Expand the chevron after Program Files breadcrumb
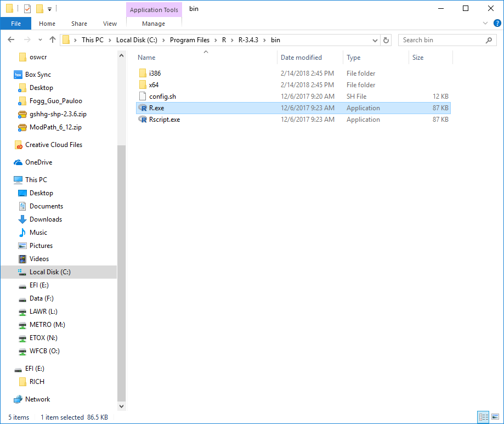The image size is (504, 424). [216, 40]
